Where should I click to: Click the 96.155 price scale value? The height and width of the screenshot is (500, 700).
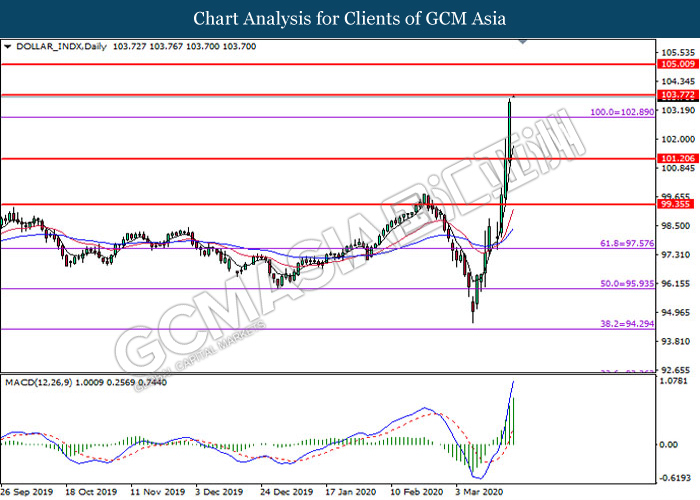[675, 283]
